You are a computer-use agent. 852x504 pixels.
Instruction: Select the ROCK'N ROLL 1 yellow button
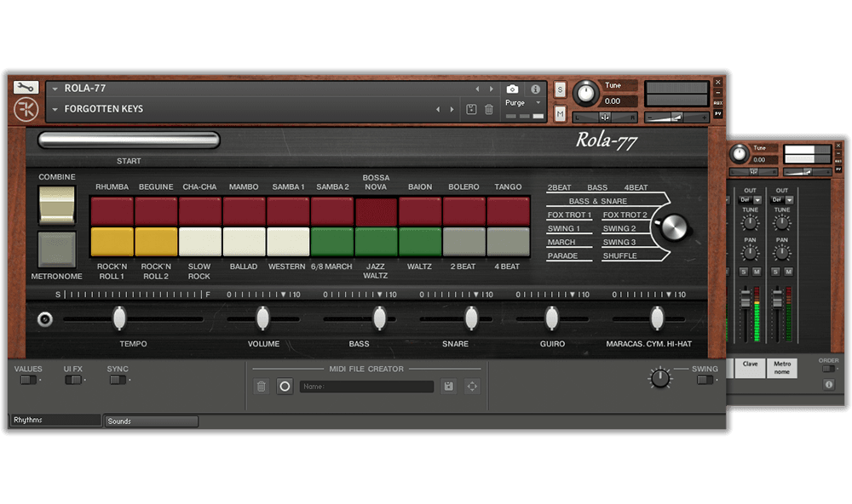coord(112,241)
